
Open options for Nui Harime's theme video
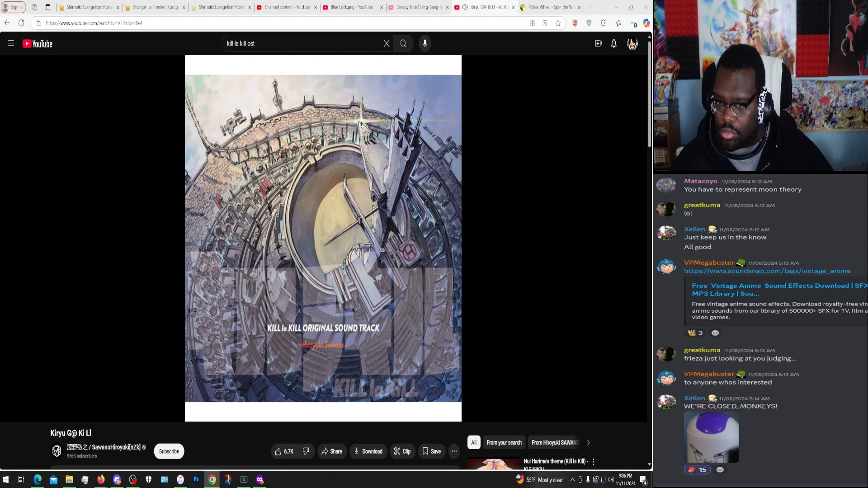(594, 462)
